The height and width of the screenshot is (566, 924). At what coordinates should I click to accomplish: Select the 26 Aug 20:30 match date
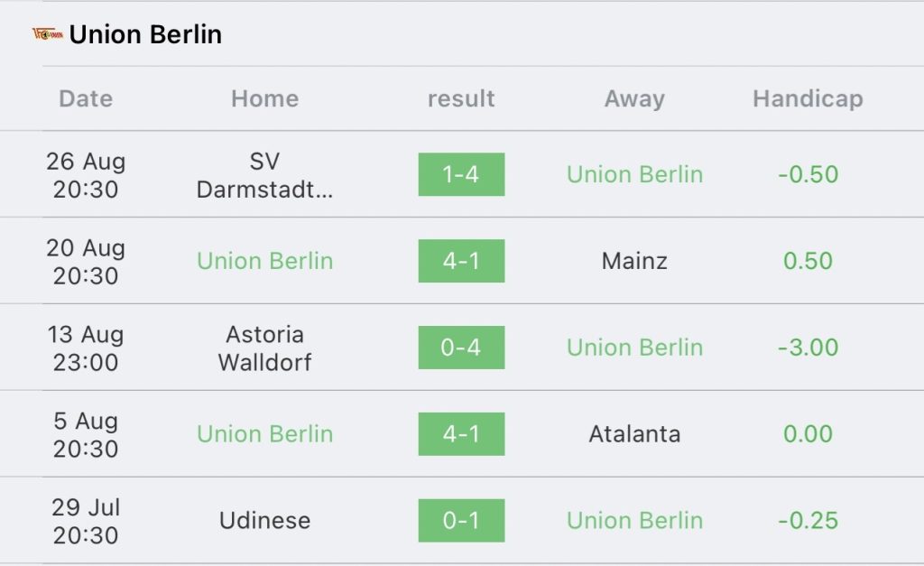[x=86, y=175]
